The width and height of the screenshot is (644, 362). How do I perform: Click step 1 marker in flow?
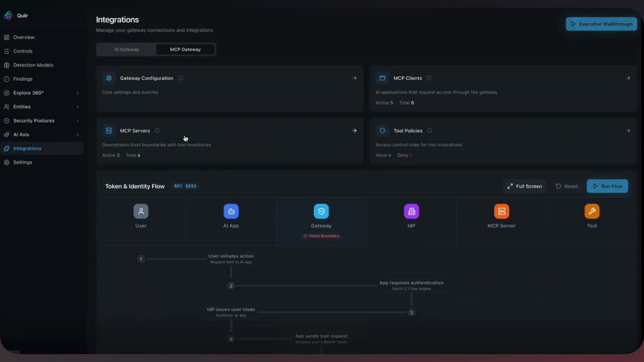tap(141, 259)
